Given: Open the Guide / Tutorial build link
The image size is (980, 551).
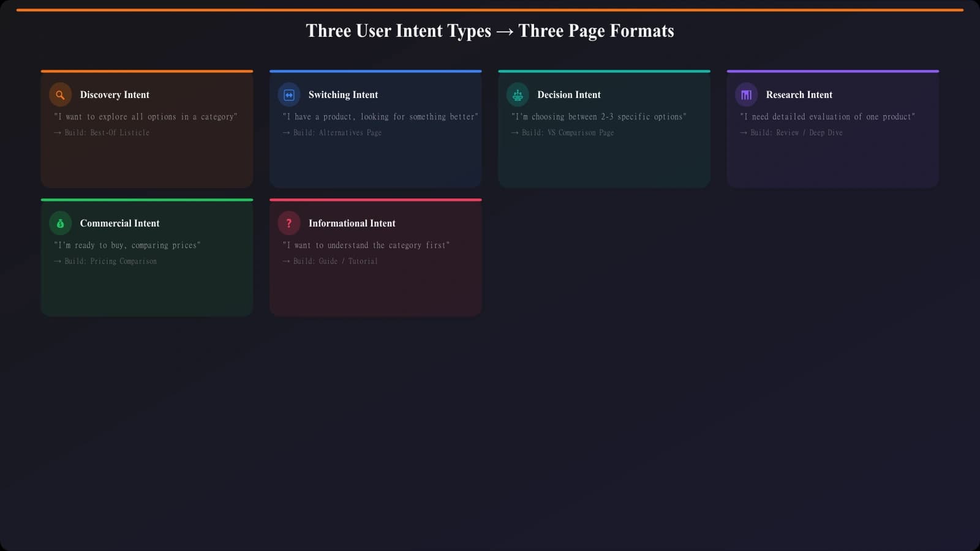Looking at the screenshot, I should coord(330,261).
